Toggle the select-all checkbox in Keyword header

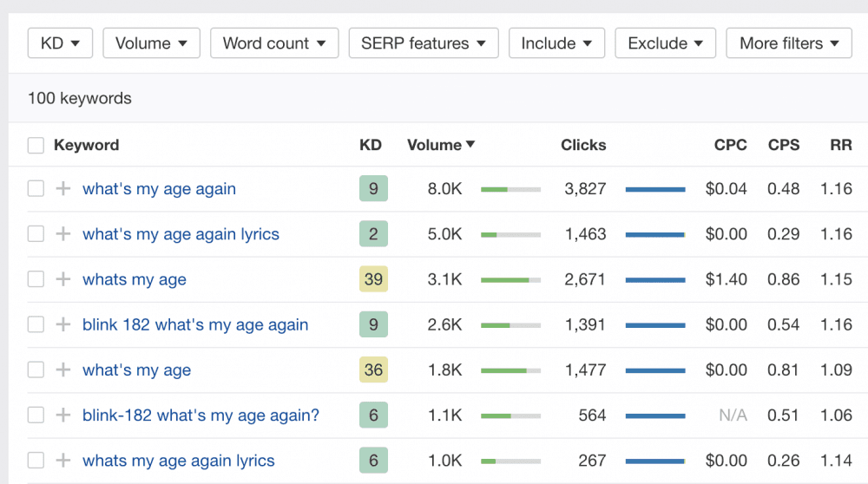36,146
